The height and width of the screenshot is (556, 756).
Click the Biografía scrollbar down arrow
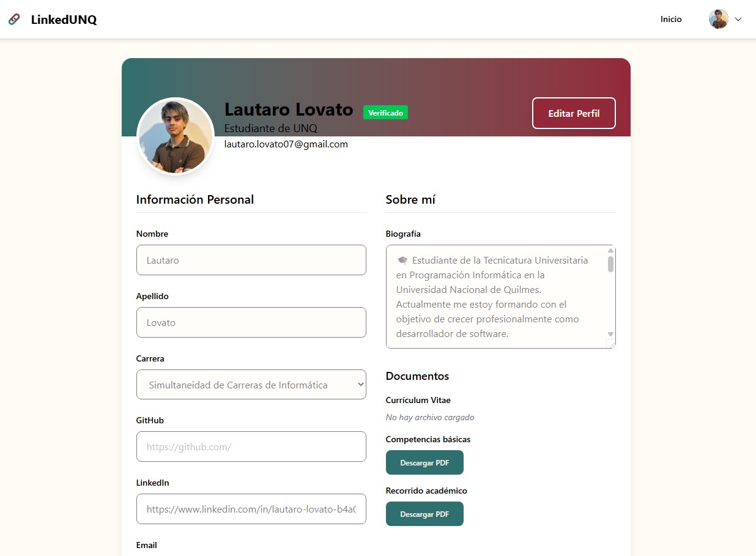pyautogui.click(x=610, y=334)
